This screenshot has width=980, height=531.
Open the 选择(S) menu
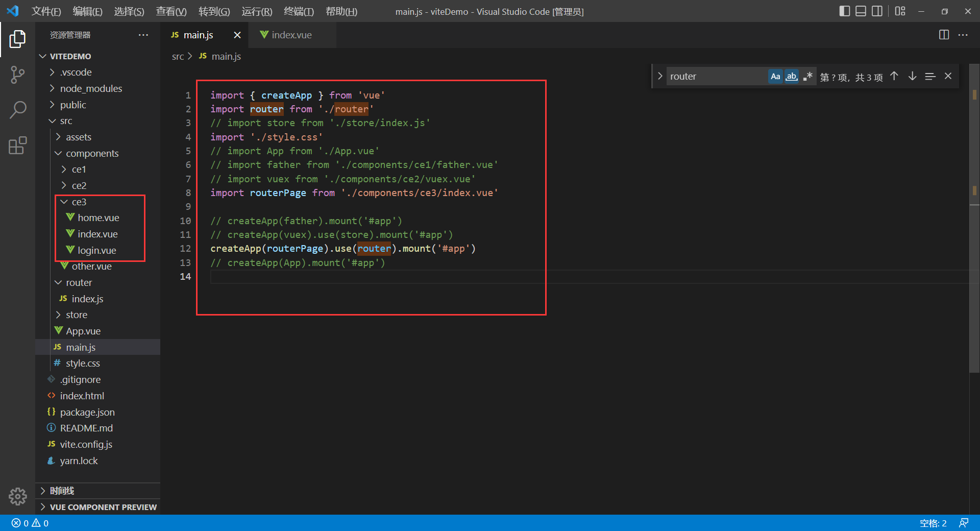129,11
